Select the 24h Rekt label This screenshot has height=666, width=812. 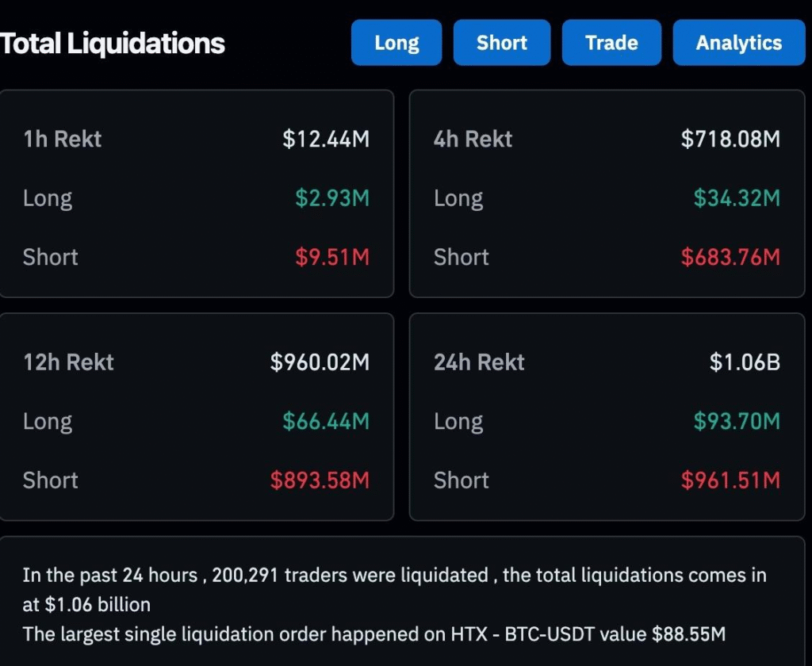pos(479,362)
